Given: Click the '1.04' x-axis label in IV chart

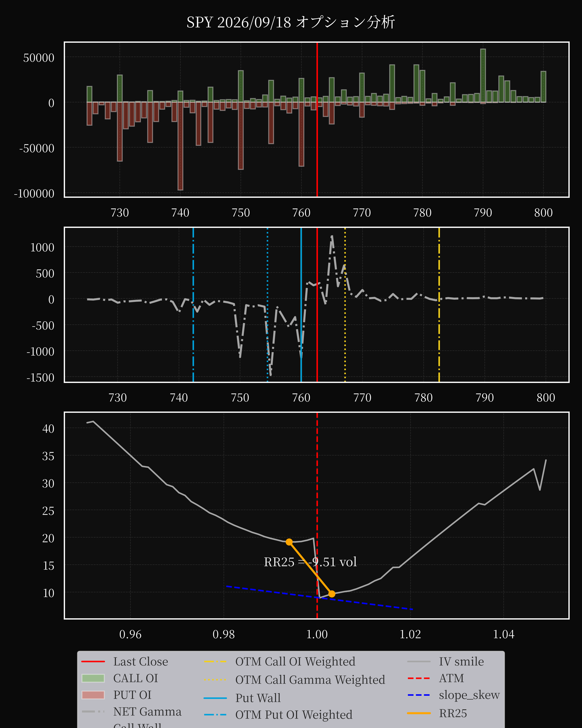Looking at the screenshot, I should 503,634.
